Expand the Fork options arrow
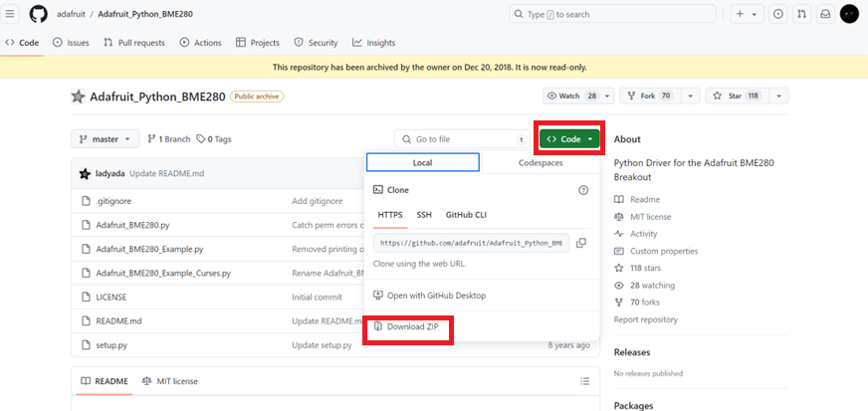868x411 pixels. [690, 97]
